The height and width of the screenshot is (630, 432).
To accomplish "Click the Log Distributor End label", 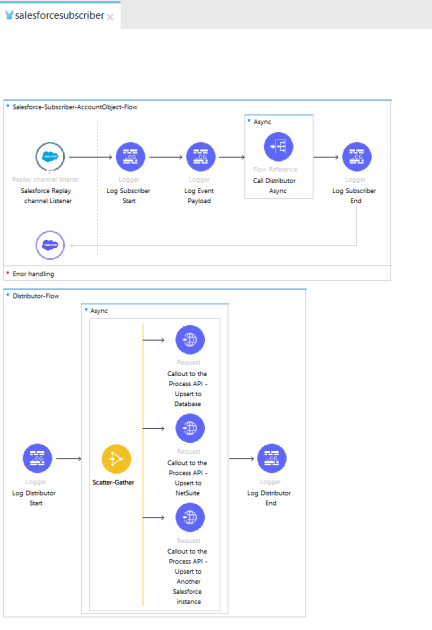I will [269, 498].
